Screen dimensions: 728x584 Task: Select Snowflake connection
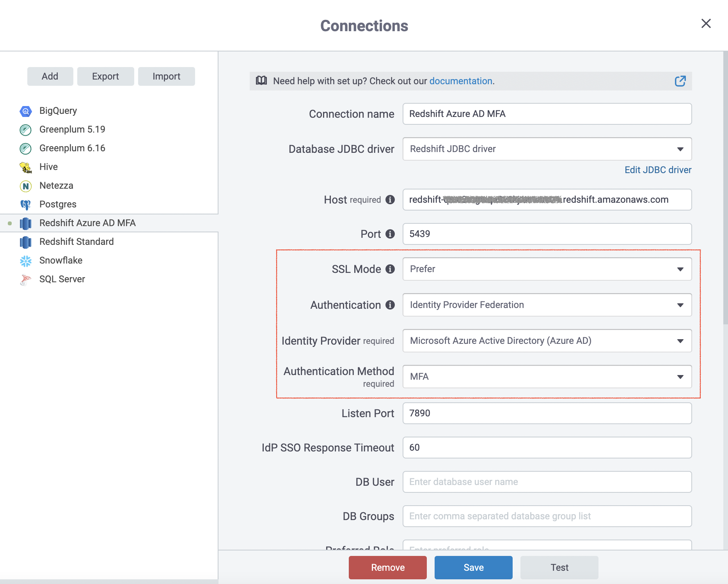point(109,260)
